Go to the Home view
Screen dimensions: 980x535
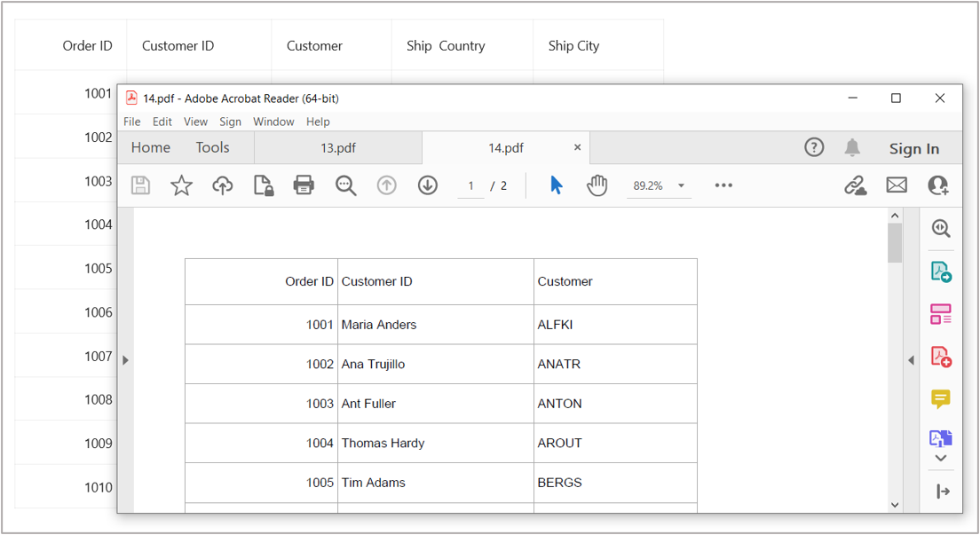(x=151, y=147)
